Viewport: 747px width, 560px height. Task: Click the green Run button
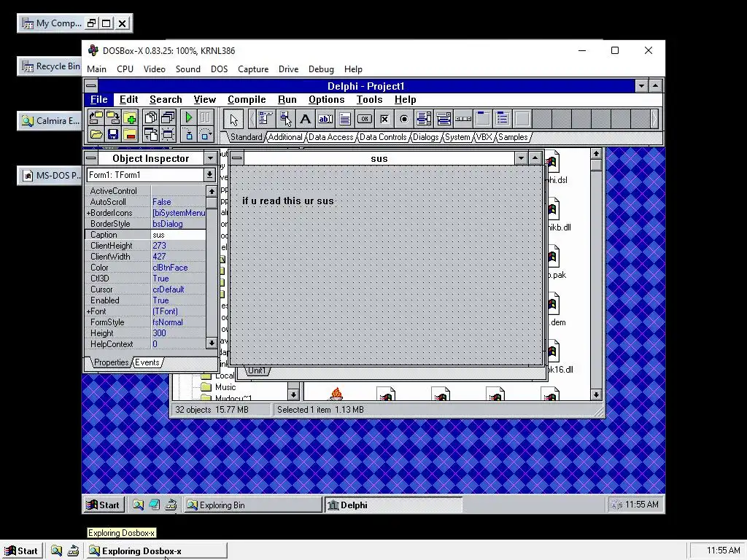point(189,117)
